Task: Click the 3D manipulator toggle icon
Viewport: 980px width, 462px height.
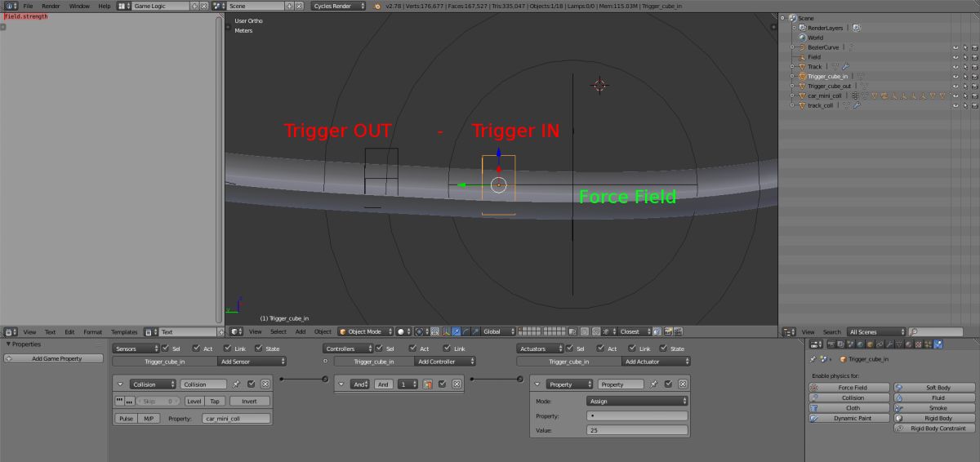Action: (x=446, y=331)
